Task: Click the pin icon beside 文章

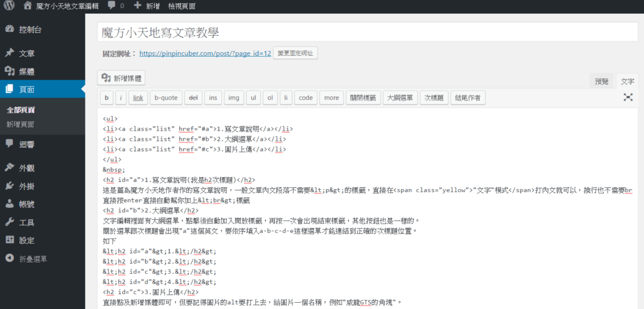Action: (9, 53)
